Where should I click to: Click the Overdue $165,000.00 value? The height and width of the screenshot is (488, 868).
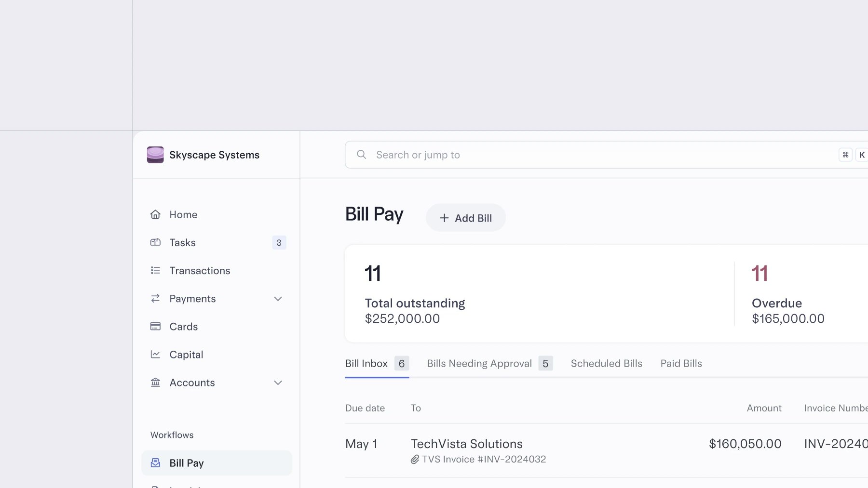click(x=788, y=318)
